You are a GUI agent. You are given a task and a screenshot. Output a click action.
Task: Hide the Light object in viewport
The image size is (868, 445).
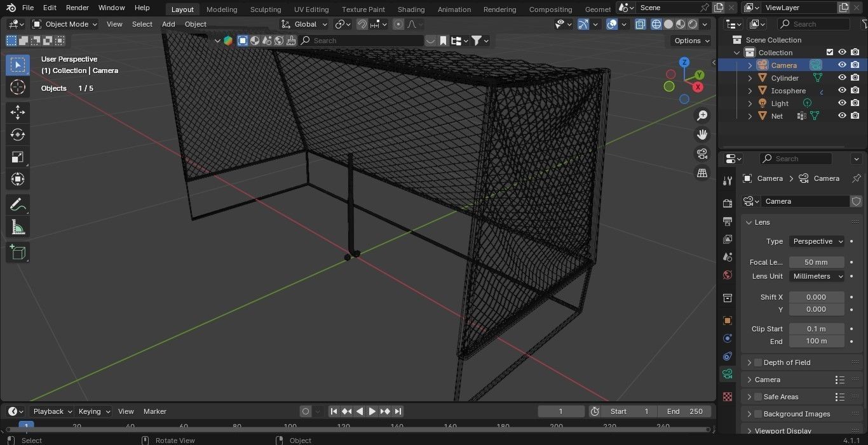pos(842,103)
